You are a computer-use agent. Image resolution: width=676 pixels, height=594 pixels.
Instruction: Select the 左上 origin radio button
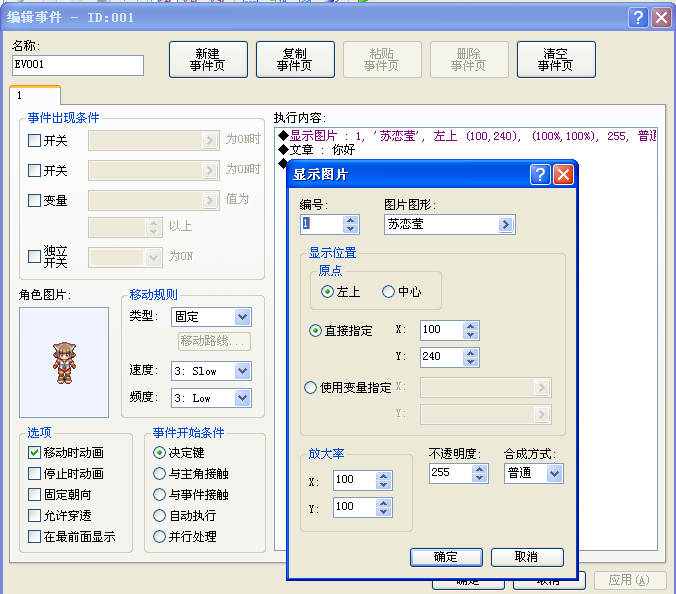click(327, 292)
